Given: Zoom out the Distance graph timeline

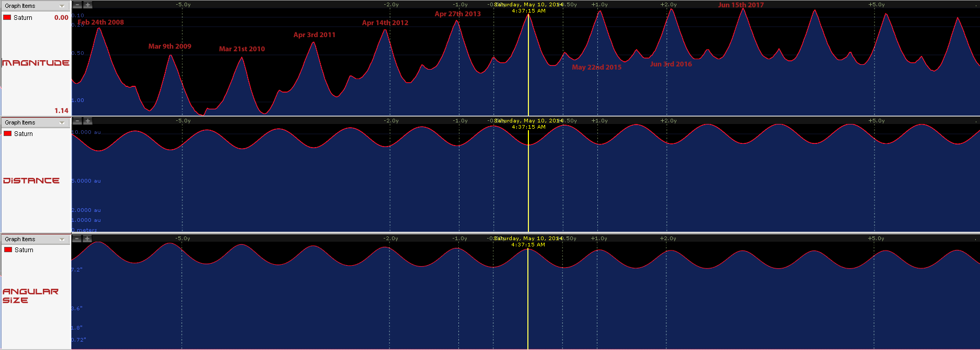Looking at the screenshot, I should click(x=77, y=121).
